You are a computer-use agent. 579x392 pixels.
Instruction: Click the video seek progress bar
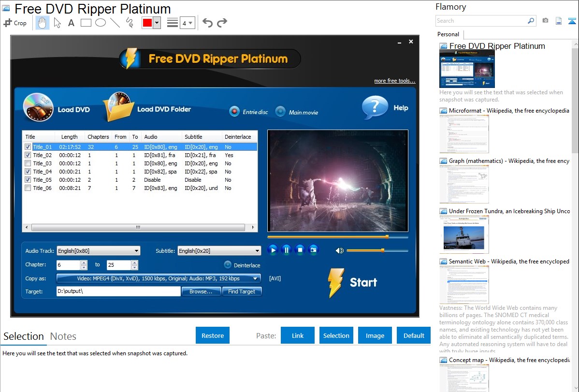click(x=337, y=237)
